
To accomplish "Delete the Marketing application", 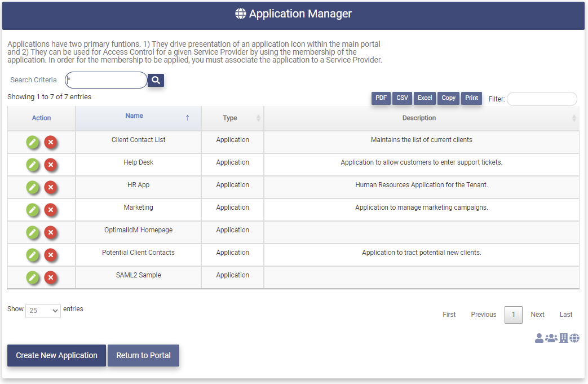I will pyautogui.click(x=51, y=210).
